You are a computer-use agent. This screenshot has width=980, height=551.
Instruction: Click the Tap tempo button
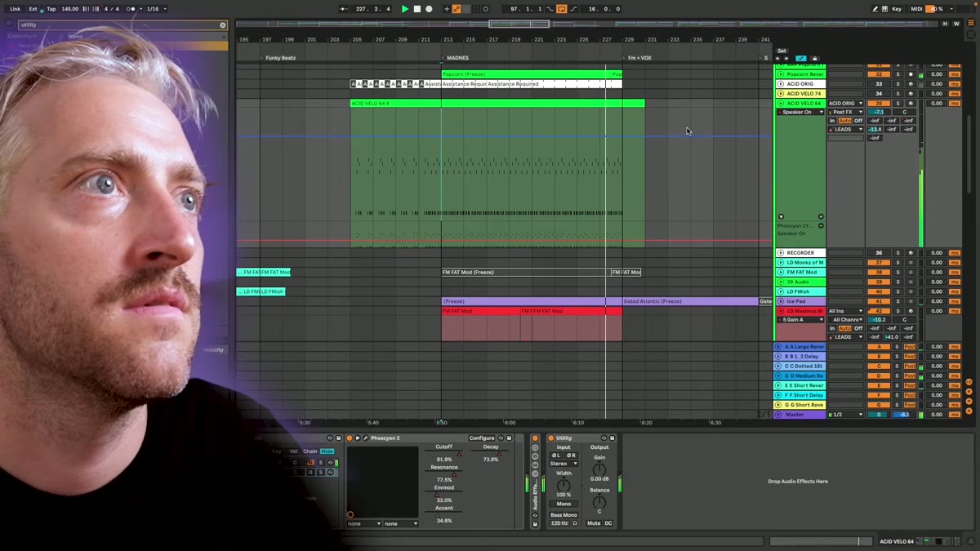51,9
